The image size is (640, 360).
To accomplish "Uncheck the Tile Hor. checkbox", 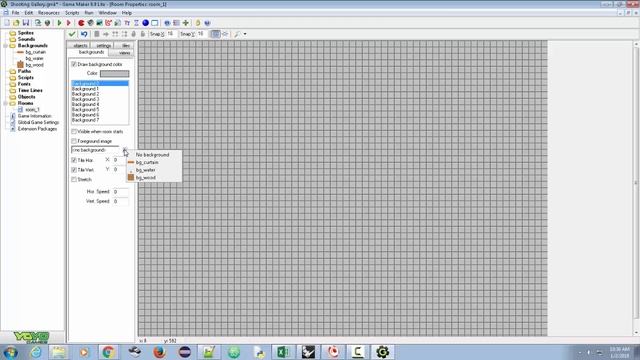I will coord(74,160).
